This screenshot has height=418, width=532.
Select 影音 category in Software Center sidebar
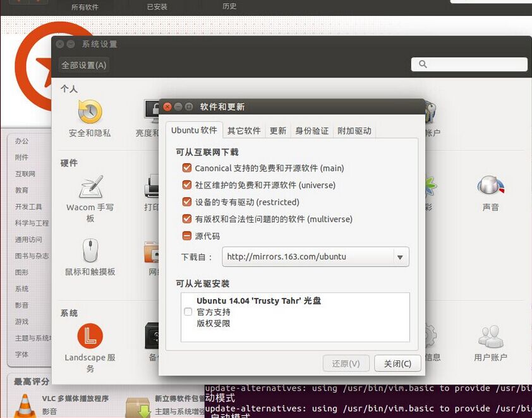click(x=21, y=305)
